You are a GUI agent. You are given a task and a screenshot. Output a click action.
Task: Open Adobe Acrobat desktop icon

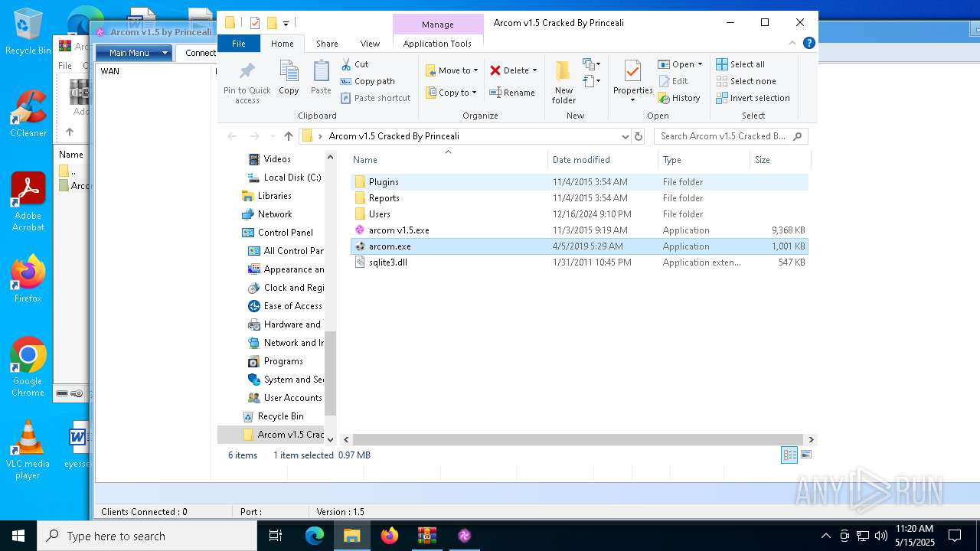(x=28, y=202)
